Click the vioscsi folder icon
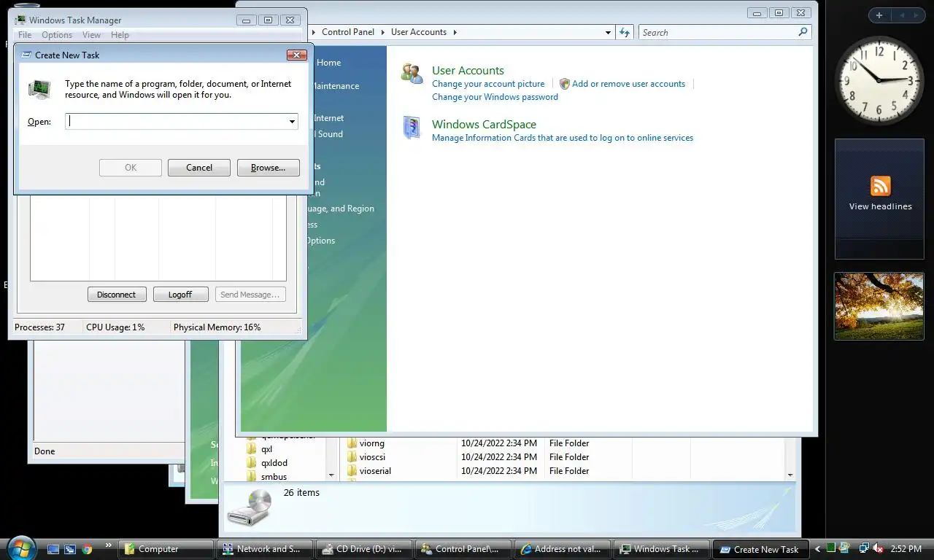 pos(352,457)
